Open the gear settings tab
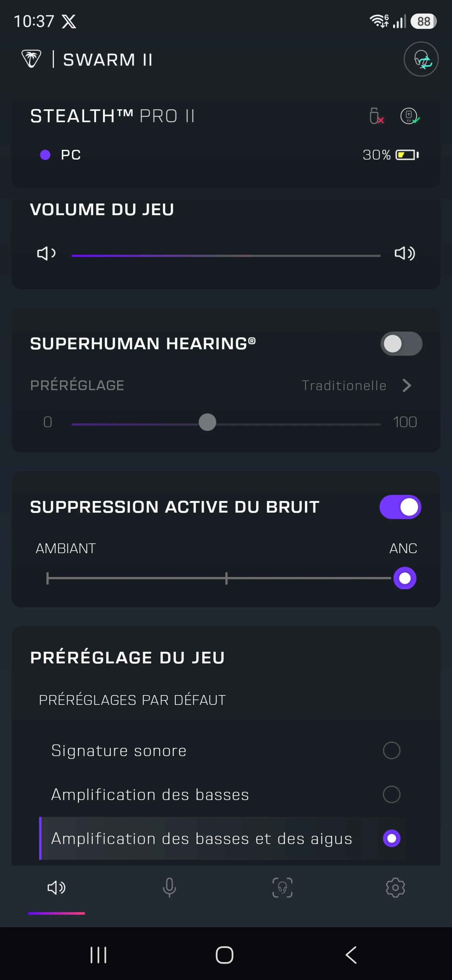The height and width of the screenshot is (980, 452). [x=395, y=888]
